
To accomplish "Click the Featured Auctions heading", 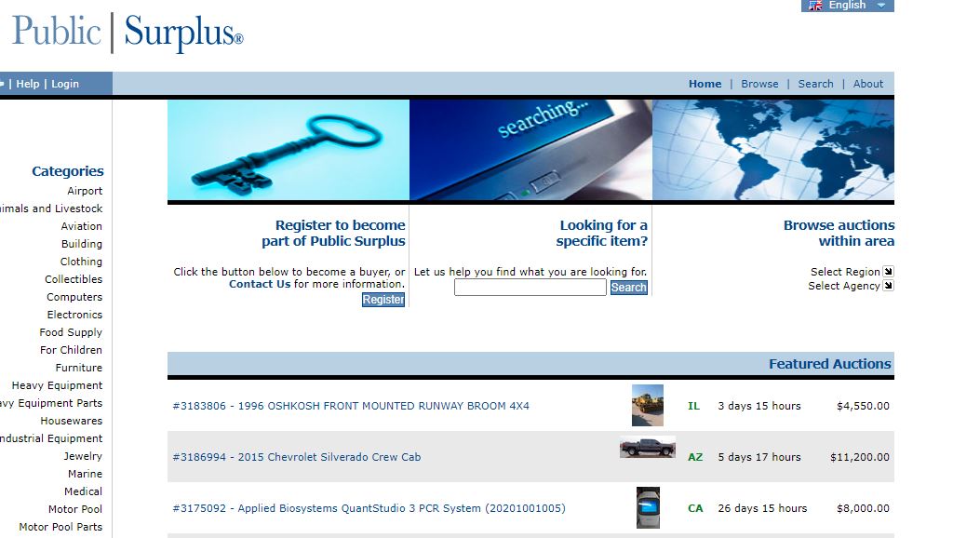I will [830, 364].
